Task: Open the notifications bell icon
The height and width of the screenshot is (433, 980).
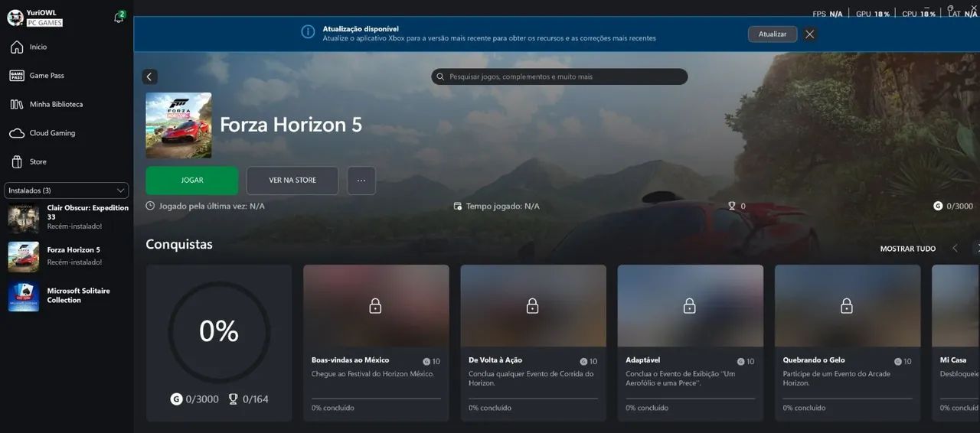Action: pyautogui.click(x=119, y=18)
